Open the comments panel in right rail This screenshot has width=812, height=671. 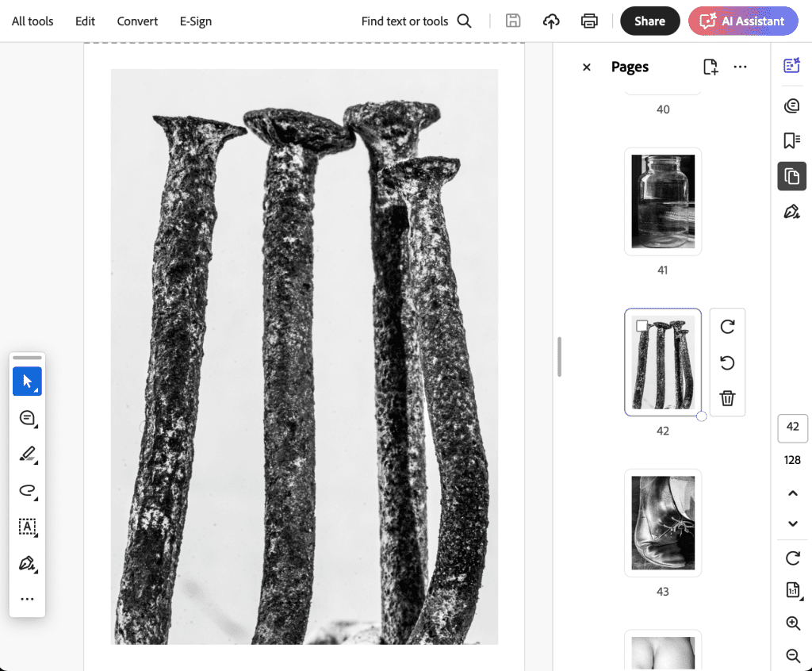coord(792,105)
